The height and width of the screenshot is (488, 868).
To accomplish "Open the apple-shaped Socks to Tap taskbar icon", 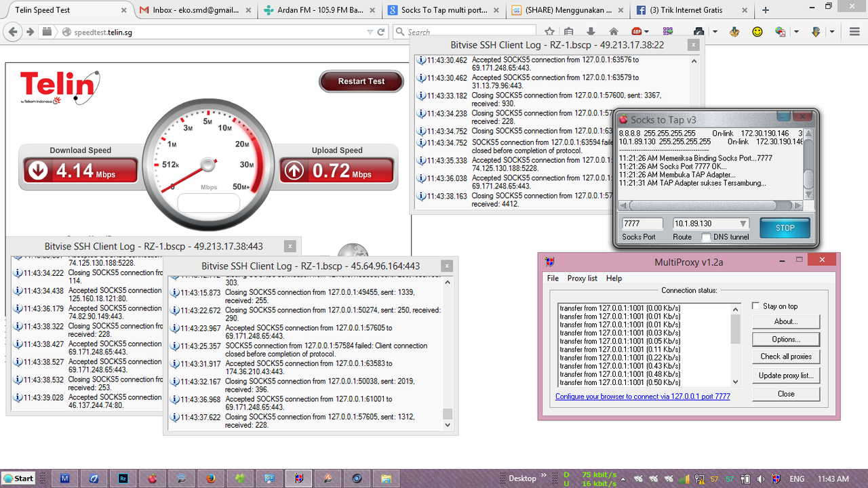I will point(153,479).
